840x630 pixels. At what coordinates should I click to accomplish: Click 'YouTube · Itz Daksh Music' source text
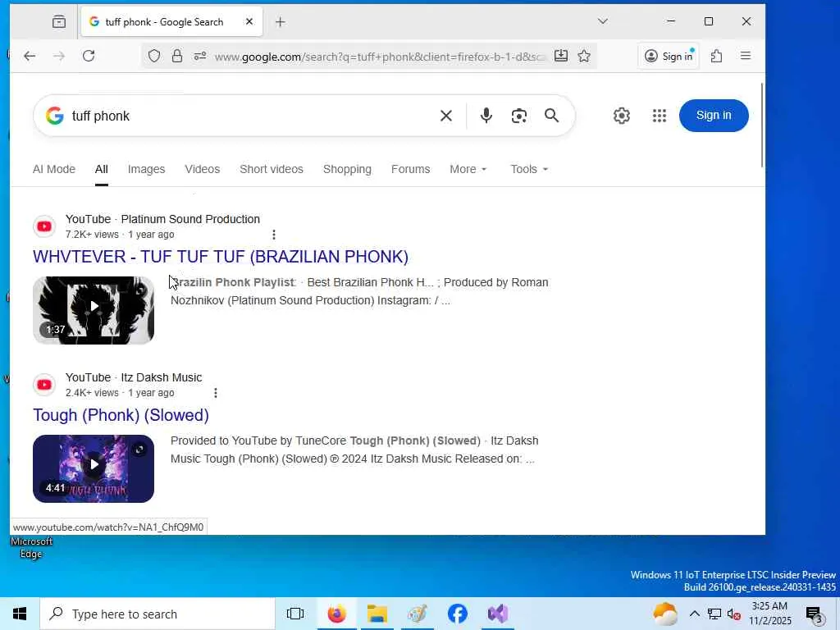134,377
